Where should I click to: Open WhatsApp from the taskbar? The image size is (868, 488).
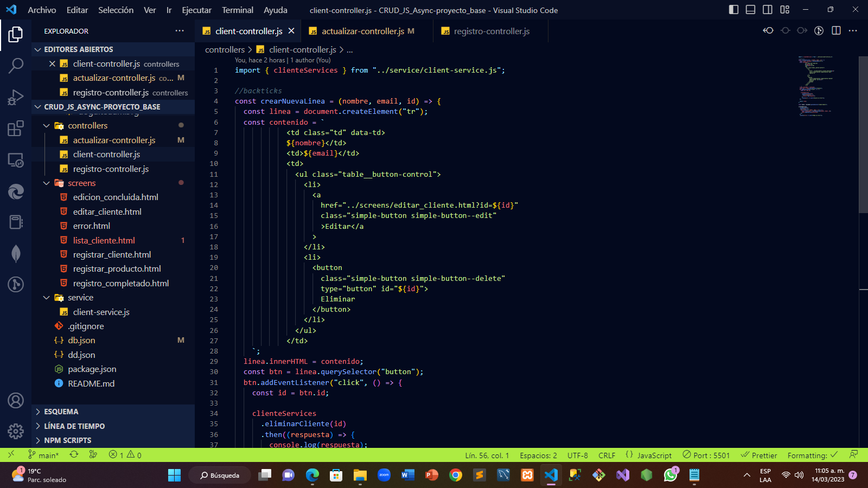click(671, 475)
